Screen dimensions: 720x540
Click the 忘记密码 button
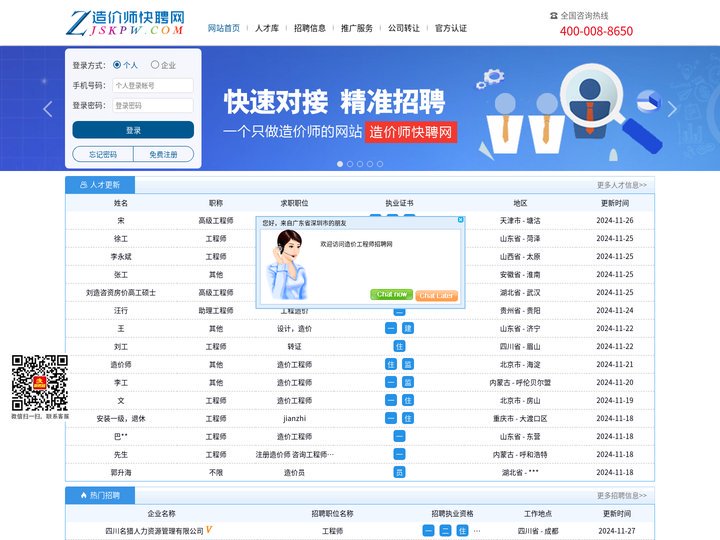(x=103, y=154)
